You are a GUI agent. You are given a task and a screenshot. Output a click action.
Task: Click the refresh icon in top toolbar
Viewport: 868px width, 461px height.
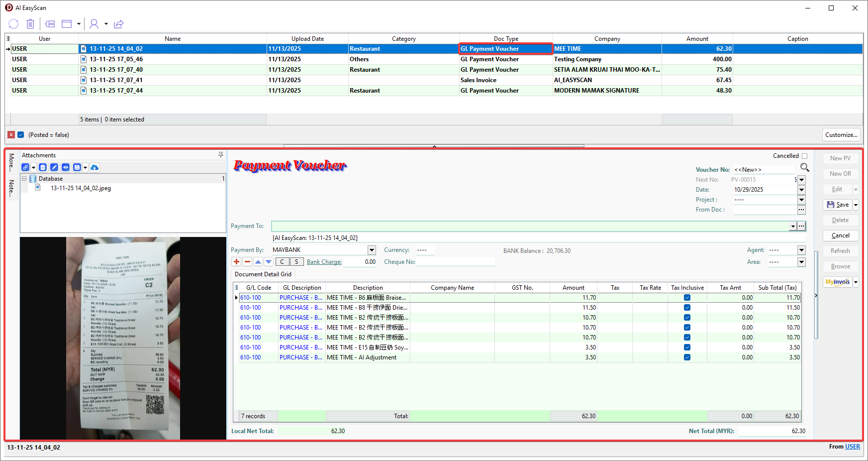click(13, 24)
